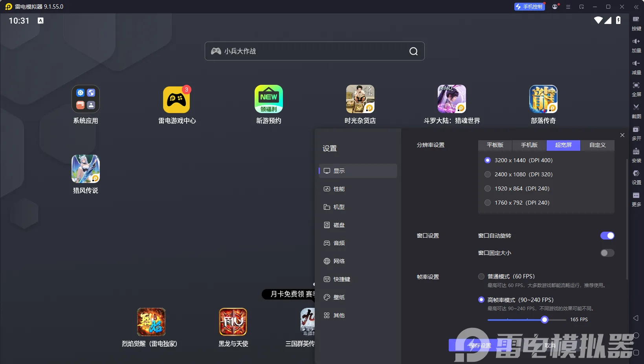The height and width of the screenshot is (364, 644).
Task: Toggle the 窗口自动旋转 switch
Action: [x=607, y=236]
